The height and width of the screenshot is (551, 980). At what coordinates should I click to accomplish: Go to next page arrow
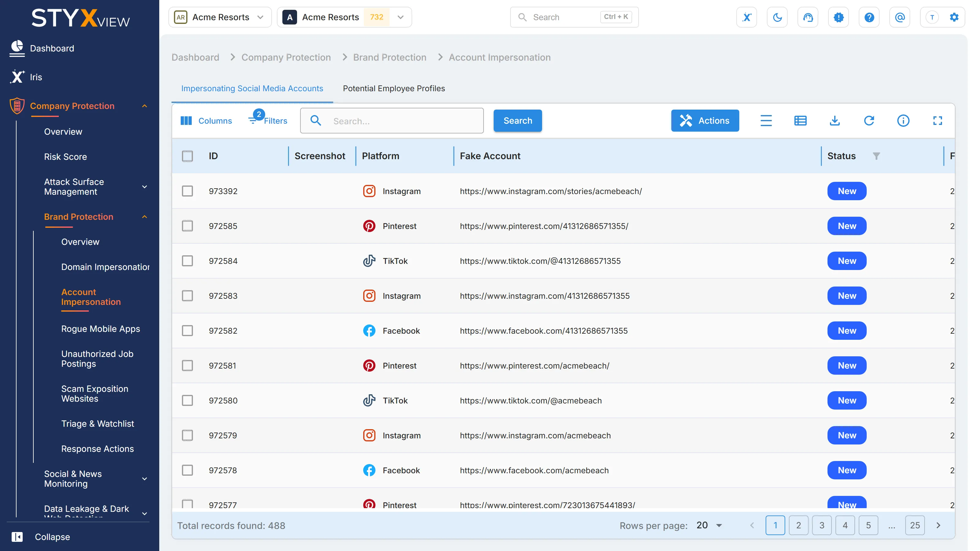click(x=938, y=525)
